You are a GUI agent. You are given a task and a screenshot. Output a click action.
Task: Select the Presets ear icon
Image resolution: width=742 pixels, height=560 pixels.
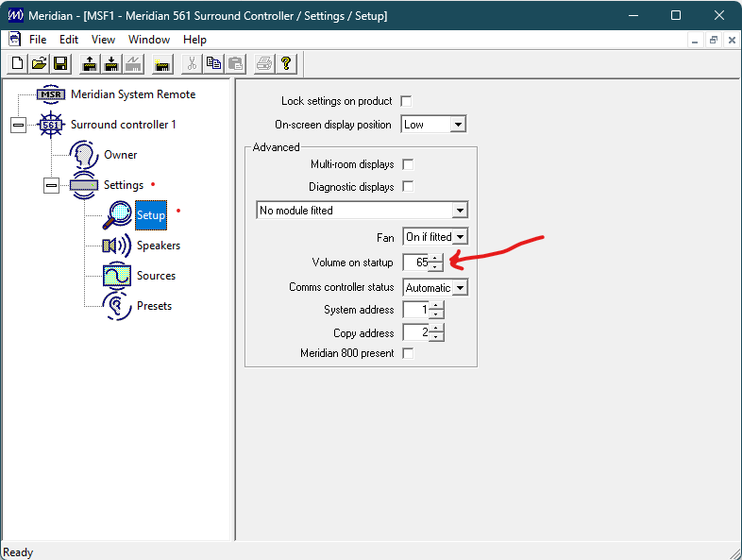coord(117,306)
